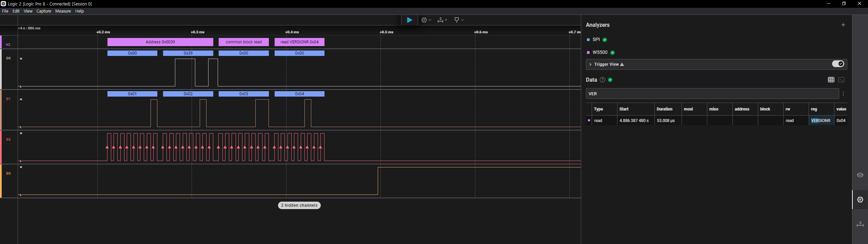
Task: Click the Trigger View warning icon
Action: (x=622, y=64)
